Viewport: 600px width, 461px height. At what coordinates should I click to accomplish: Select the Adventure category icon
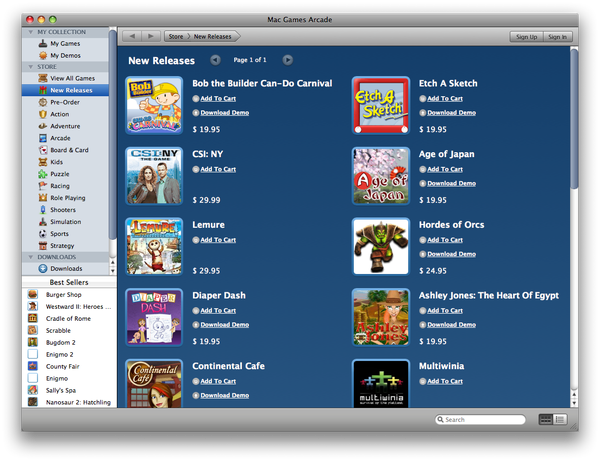click(43, 126)
